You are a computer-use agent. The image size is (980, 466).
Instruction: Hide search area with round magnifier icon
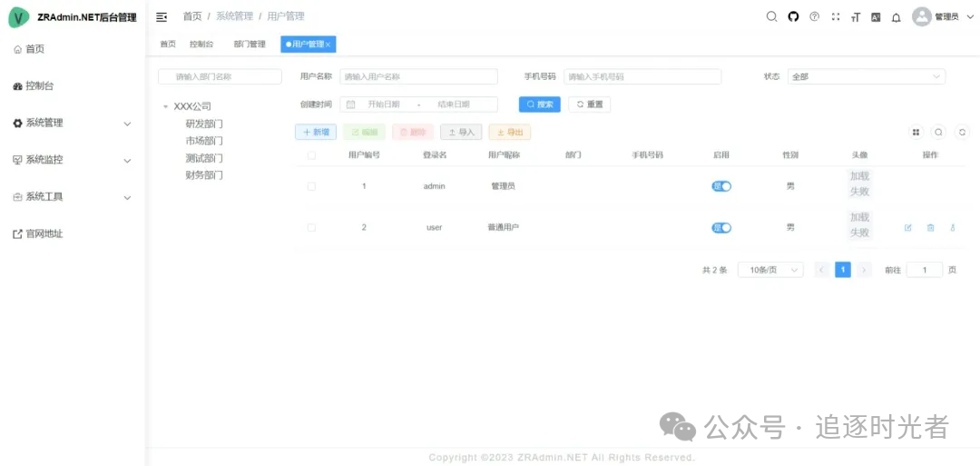938,132
